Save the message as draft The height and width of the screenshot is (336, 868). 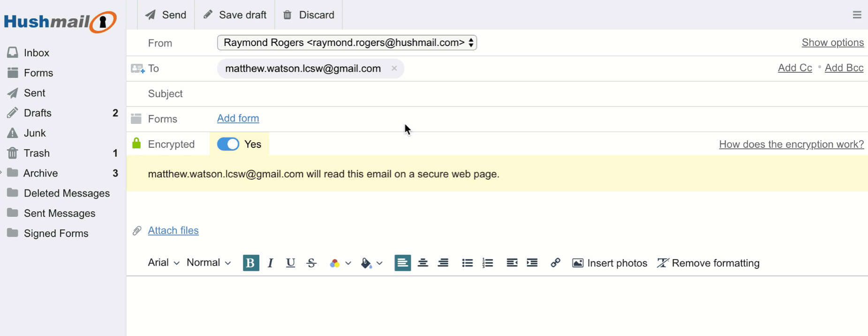tap(234, 15)
